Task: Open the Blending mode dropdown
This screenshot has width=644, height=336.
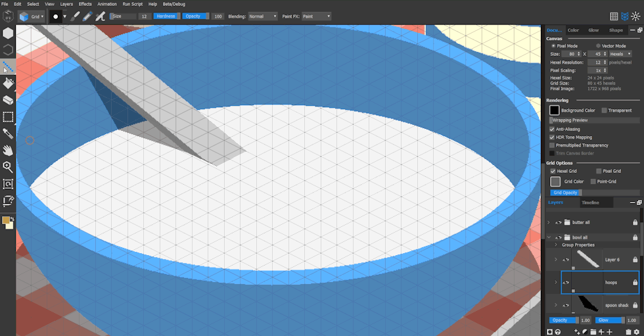Action: (x=262, y=16)
